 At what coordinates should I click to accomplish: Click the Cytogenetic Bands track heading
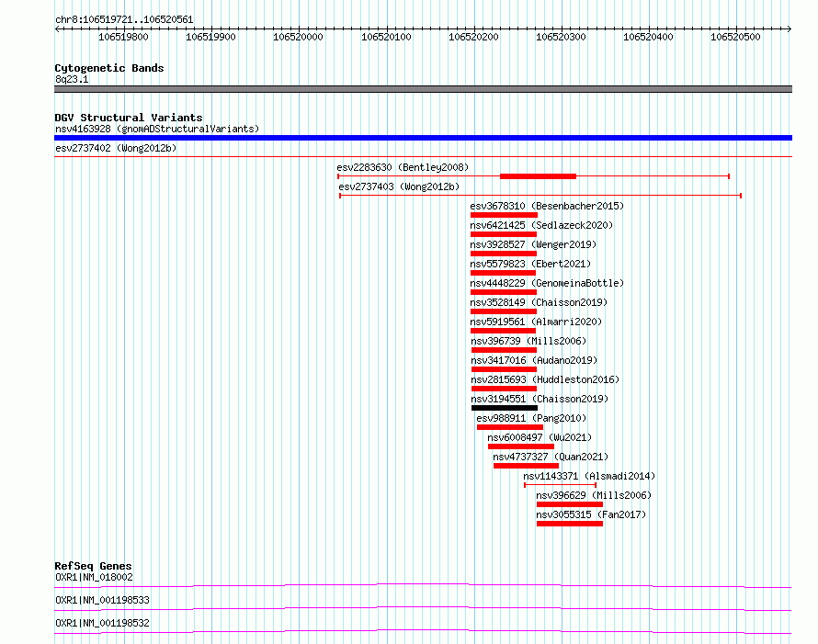pos(109,68)
